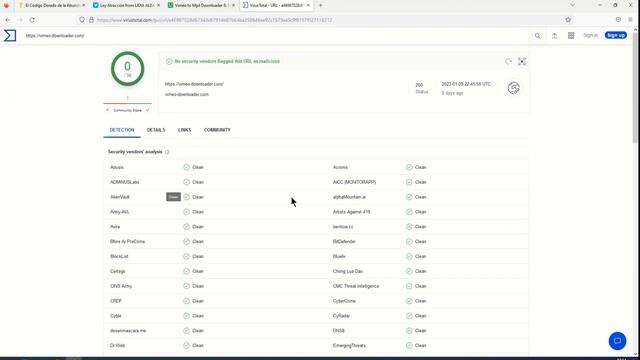The width and height of the screenshot is (640, 360).
Task: Click the Community Score label
Action: point(128,110)
